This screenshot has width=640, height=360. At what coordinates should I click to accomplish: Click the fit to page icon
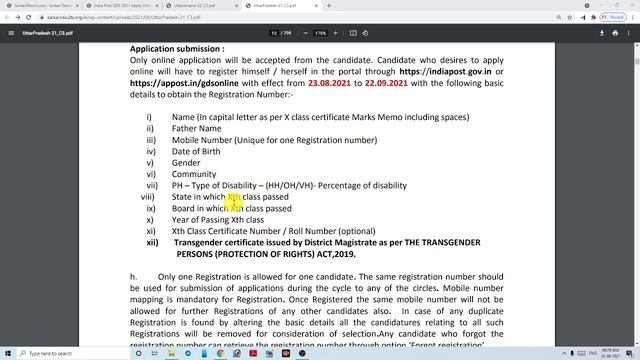point(353,33)
